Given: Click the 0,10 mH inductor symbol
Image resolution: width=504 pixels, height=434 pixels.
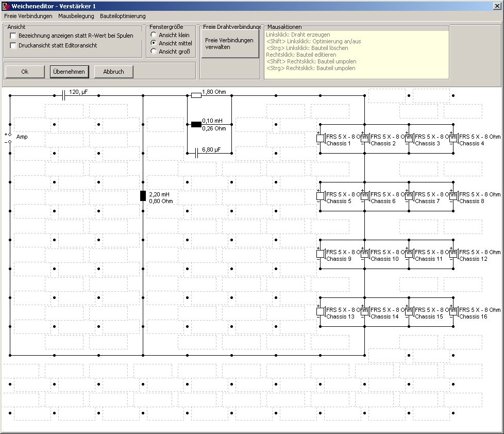Looking at the screenshot, I should (196, 124).
